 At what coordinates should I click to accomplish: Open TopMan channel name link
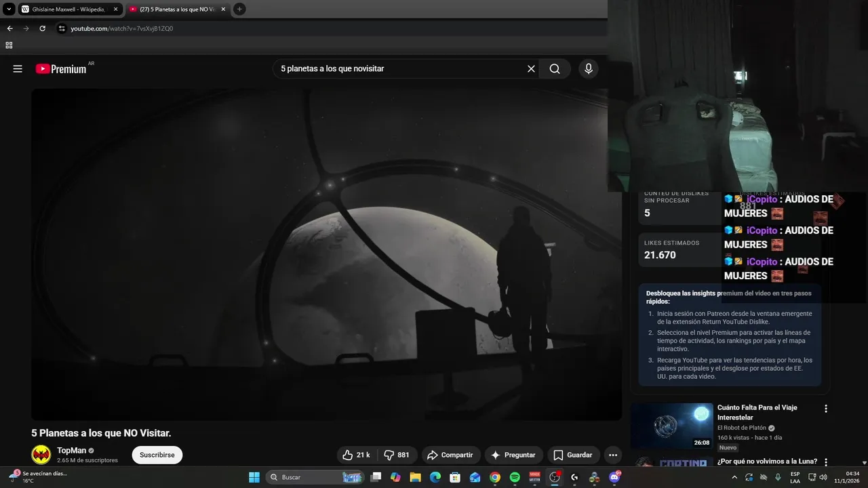(71, 451)
